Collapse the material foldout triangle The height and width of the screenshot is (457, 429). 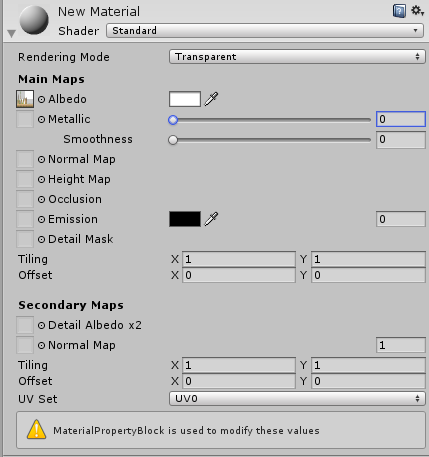pyautogui.click(x=12, y=33)
